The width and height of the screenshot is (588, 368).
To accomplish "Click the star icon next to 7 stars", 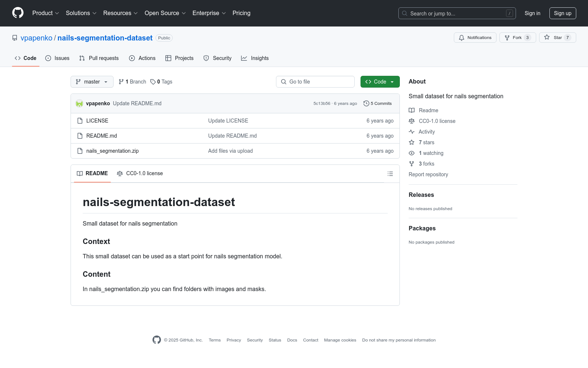I will [412, 142].
